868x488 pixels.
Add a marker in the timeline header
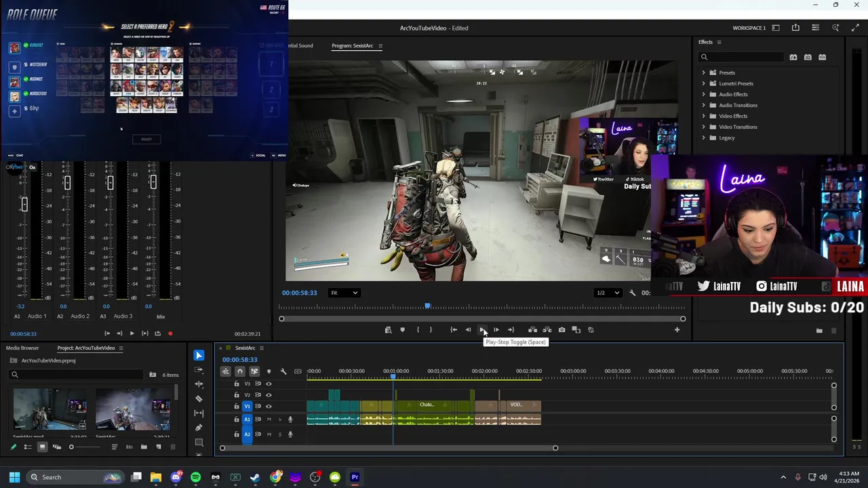pyautogui.click(x=269, y=371)
